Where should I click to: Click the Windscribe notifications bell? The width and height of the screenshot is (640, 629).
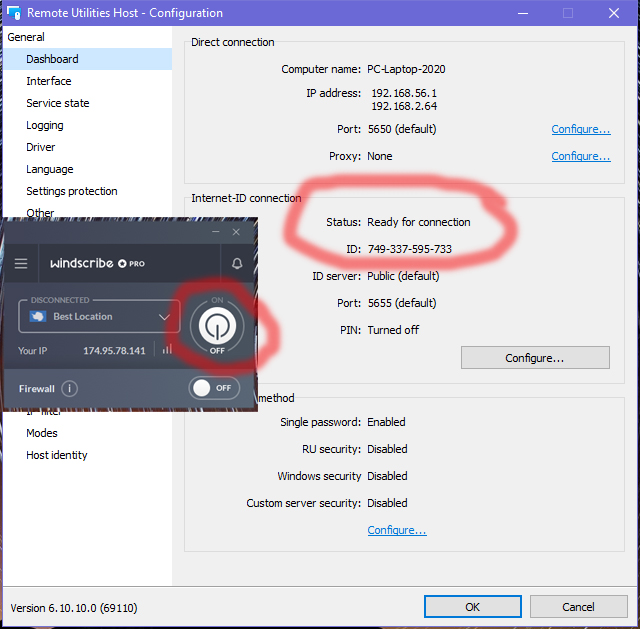coord(237,264)
